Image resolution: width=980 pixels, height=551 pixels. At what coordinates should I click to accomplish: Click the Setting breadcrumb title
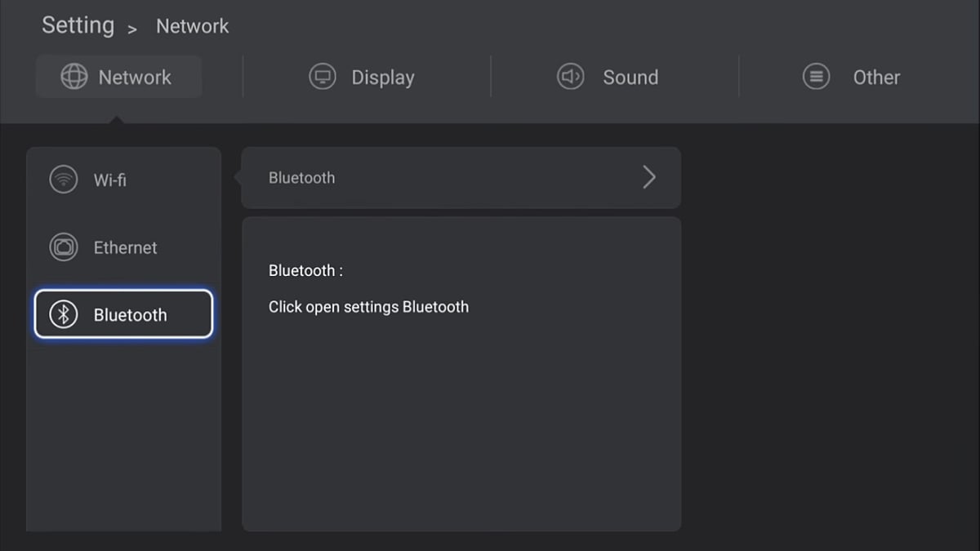tap(78, 25)
